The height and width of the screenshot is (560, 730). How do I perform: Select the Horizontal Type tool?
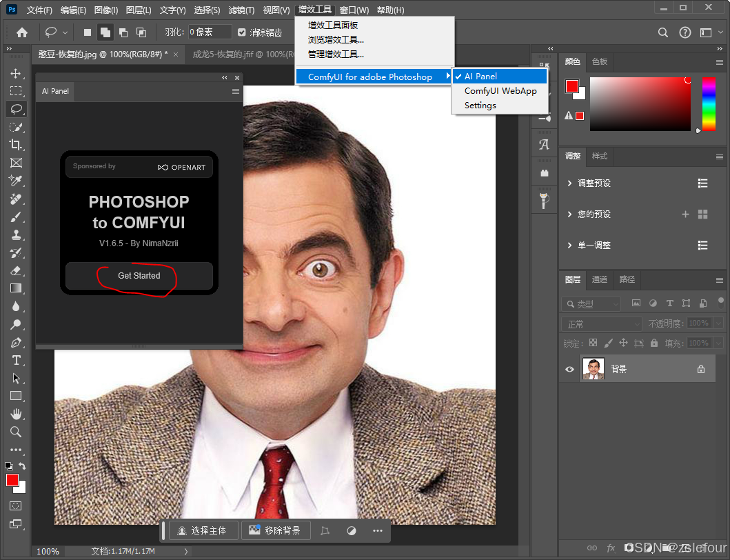16,360
